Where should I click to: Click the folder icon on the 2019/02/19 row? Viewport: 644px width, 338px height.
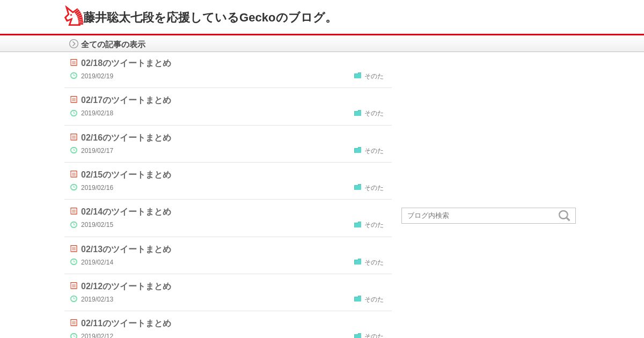pos(357,76)
